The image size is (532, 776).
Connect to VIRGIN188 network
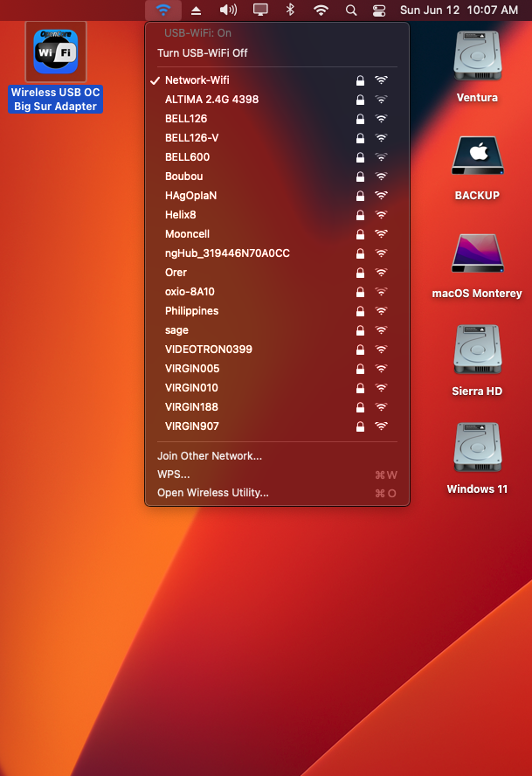point(277,407)
